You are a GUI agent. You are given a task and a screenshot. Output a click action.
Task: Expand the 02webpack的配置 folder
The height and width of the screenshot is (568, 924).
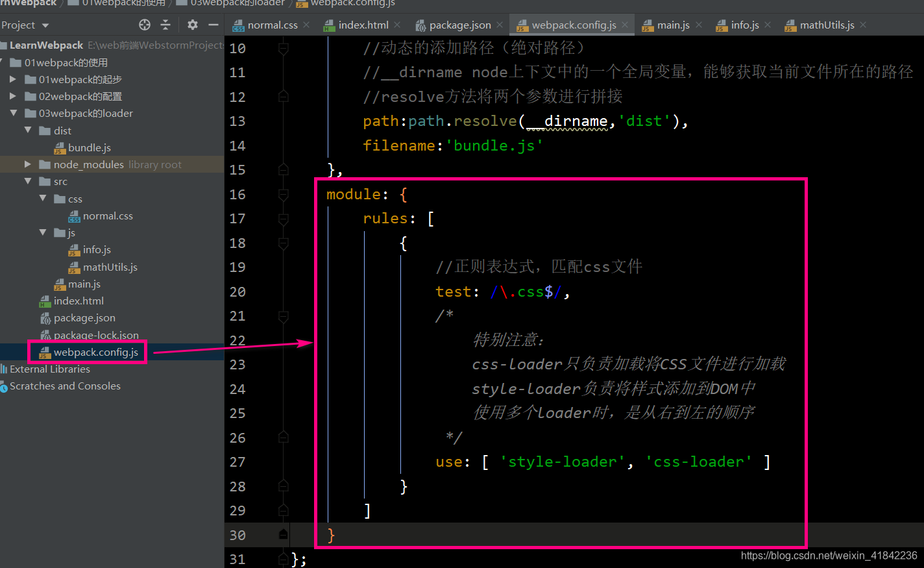(12, 96)
